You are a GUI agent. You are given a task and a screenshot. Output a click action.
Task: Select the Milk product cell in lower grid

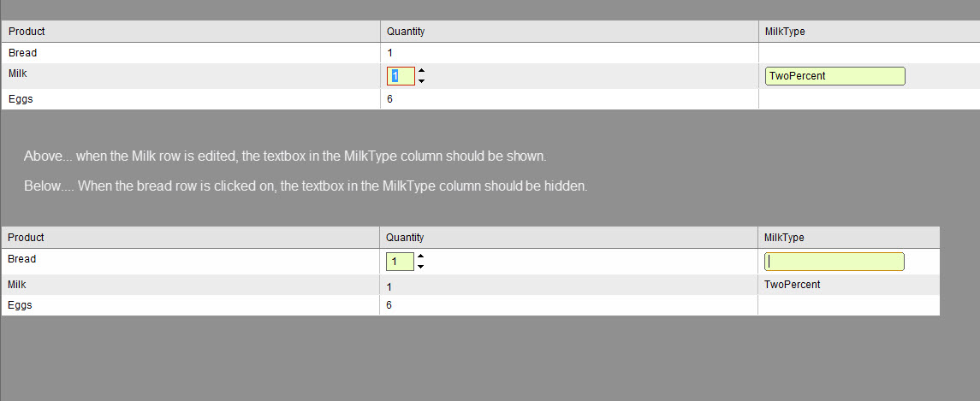pyautogui.click(x=17, y=285)
